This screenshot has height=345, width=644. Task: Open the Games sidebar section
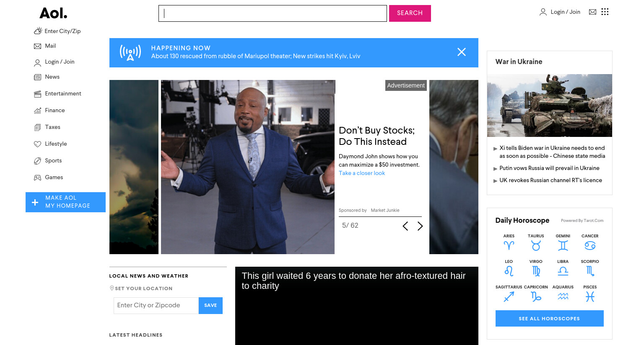(54, 178)
